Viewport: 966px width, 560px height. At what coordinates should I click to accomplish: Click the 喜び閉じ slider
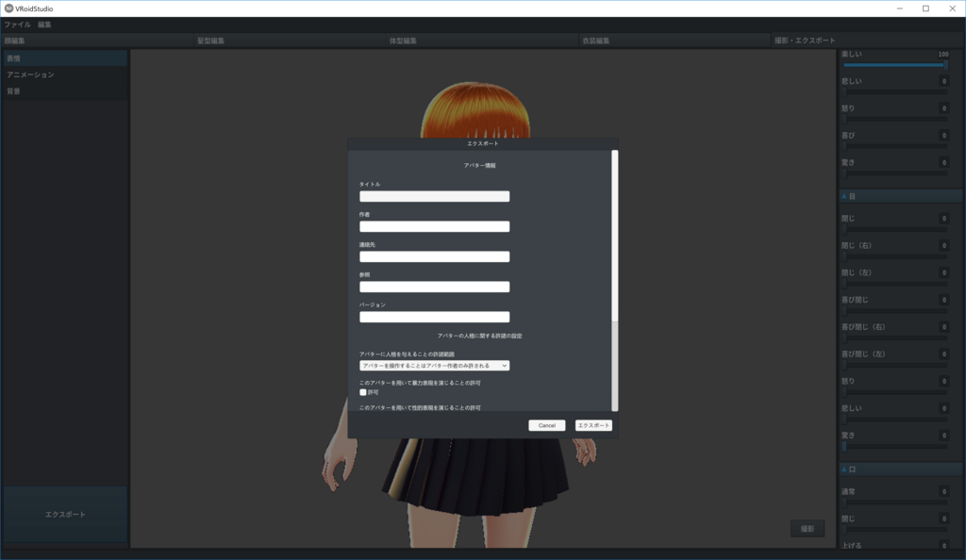[x=895, y=311]
